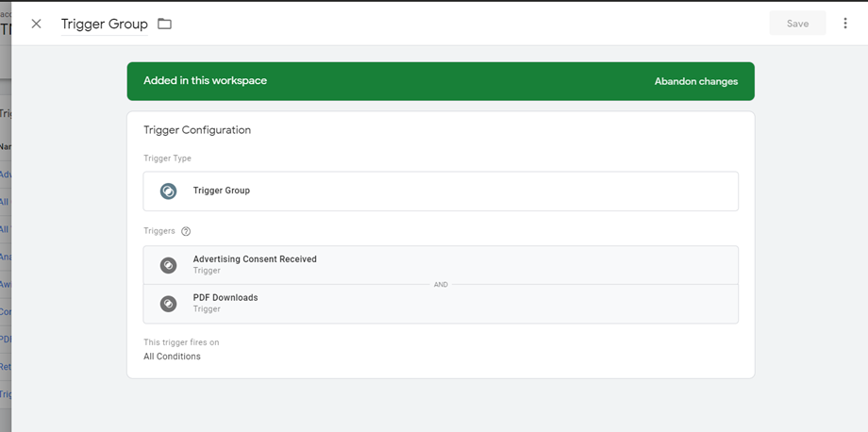Screen dimensions: 868x432
Task: Edit the Trigger Group name field
Action: (105, 25)
